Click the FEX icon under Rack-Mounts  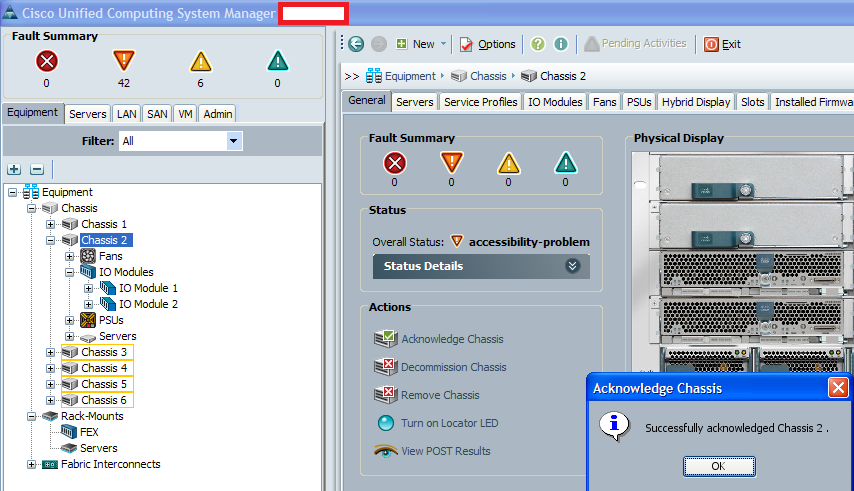[69, 432]
